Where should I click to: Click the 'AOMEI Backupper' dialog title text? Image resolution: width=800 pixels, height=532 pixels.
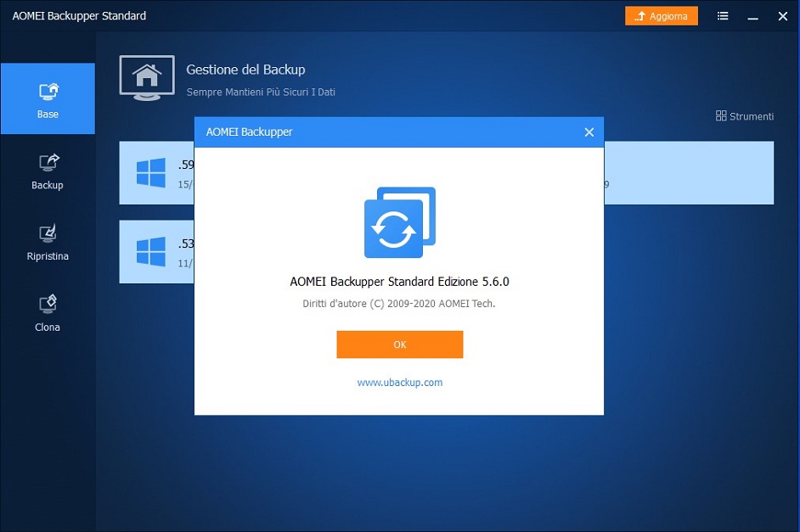click(249, 132)
